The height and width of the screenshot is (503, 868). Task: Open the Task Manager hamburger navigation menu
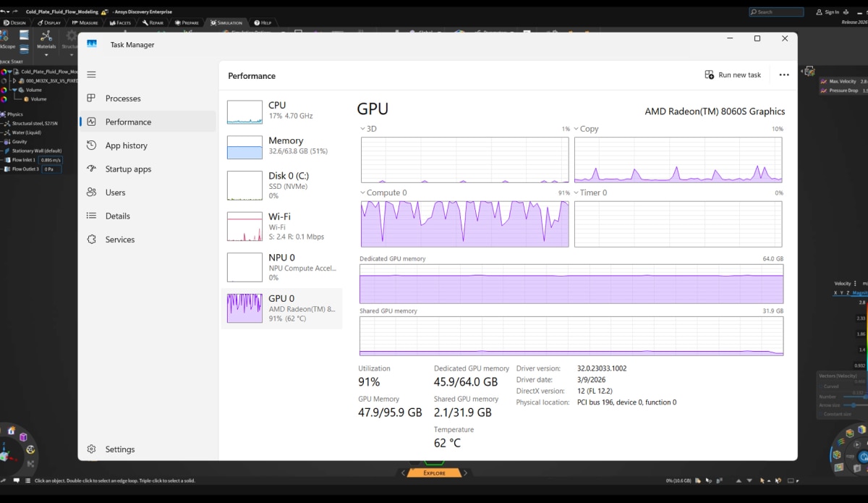coord(91,75)
